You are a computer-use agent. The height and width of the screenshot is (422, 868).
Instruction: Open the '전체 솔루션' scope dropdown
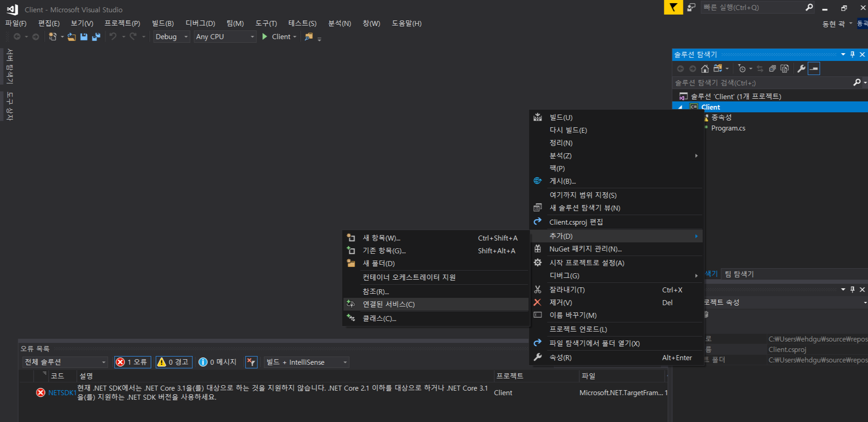pyautogui.click(x=65, y=362)
